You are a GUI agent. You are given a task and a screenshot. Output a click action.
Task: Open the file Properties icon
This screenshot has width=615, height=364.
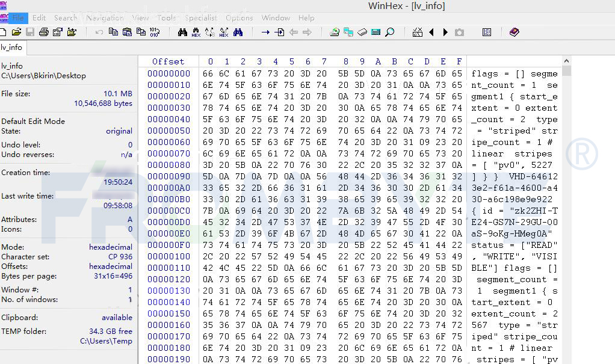(x=58, y=32)
